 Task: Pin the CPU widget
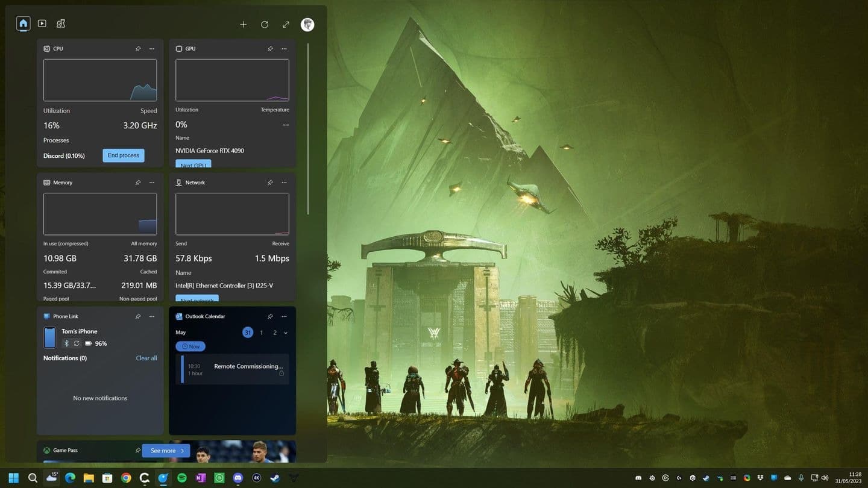[x=137, y=49]
